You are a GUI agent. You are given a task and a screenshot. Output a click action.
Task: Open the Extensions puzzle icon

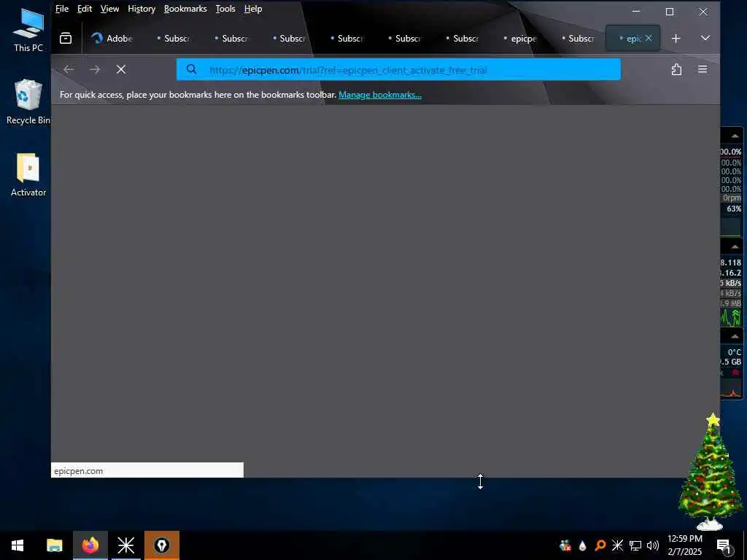676,69
